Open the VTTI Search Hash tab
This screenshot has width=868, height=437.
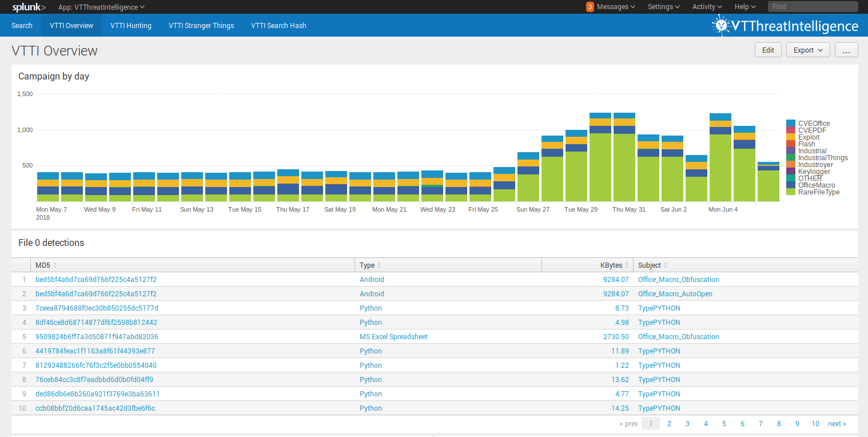tap(278, 26)
